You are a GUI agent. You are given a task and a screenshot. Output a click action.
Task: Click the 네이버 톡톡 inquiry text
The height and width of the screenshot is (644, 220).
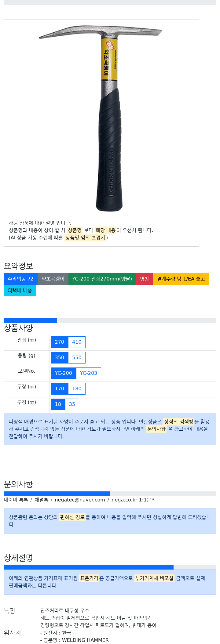pyautogui.click(x=16, y=500)
